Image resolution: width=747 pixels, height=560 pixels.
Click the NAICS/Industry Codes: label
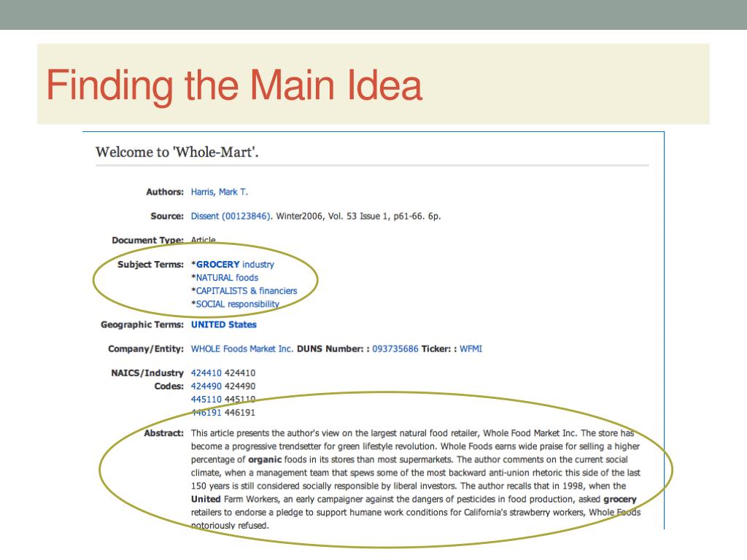(147, 379)
